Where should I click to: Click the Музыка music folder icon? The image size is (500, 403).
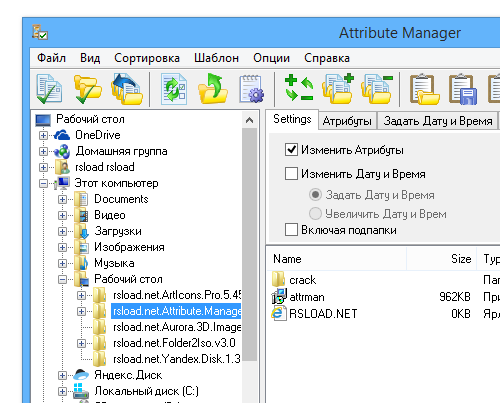point(81,263)
